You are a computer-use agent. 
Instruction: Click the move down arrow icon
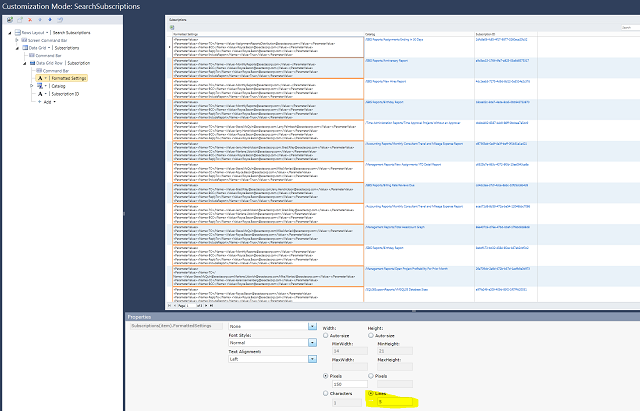coord(50,20)
